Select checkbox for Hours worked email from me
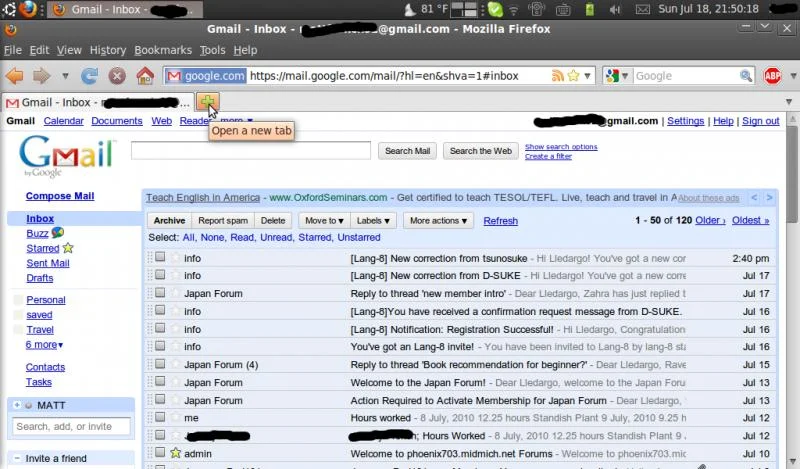The image size is (800, 469). (x=160, y=416)
